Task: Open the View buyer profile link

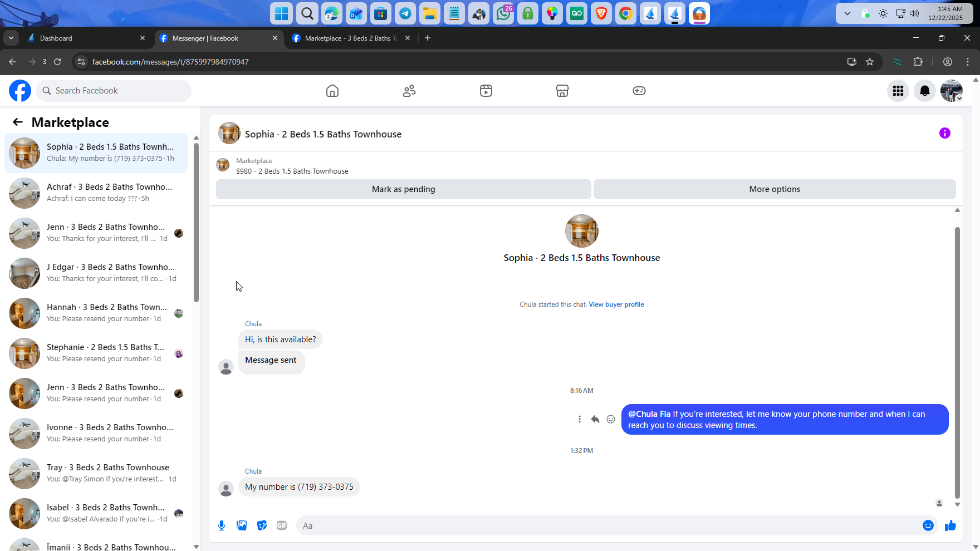Action: [616, 304]
